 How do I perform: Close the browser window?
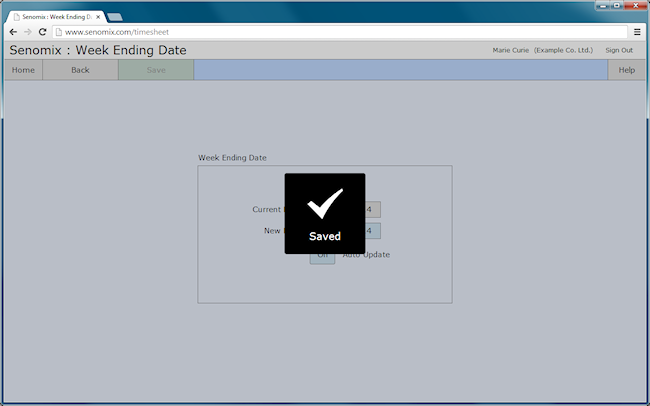(x=635, y=6)
